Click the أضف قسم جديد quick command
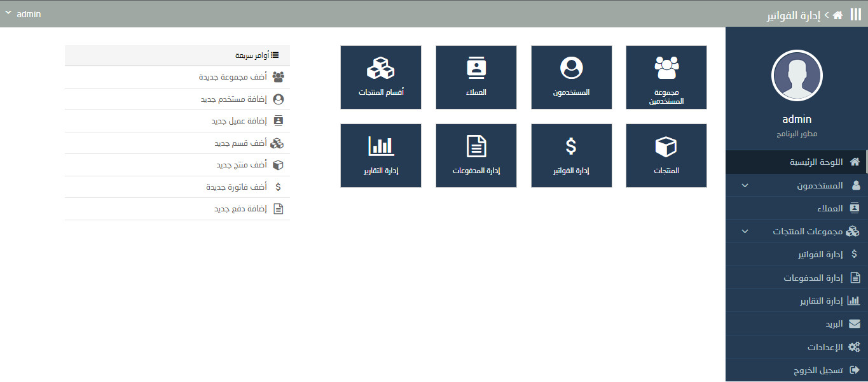Viewport: 868px width, 382px height. coord(177,143)
